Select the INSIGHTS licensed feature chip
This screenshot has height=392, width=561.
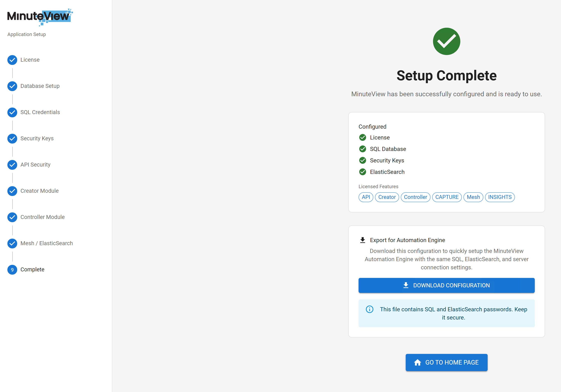click(x=499, y=197)
